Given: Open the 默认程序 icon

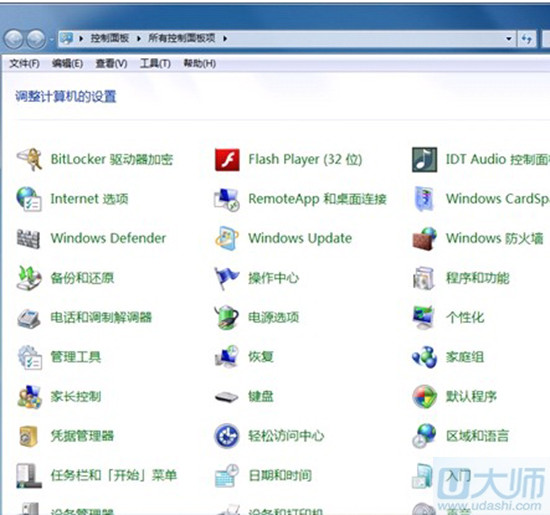Looking at the screenshot, I should coord(424,397).
